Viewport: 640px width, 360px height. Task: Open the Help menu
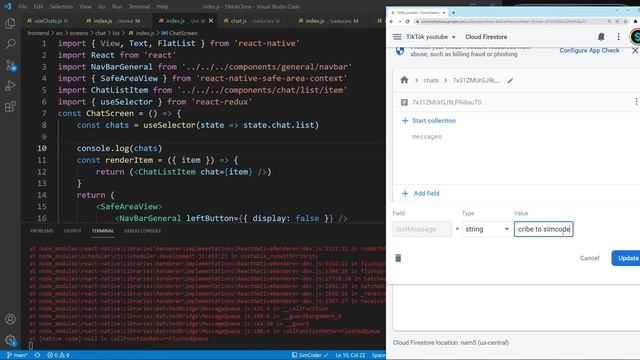coord(162,7)
